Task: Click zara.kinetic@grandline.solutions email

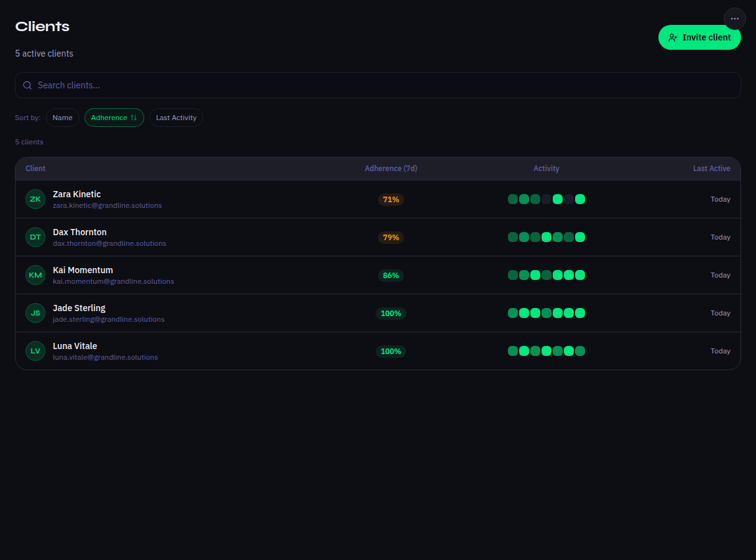Action: [x=107, y=205]
